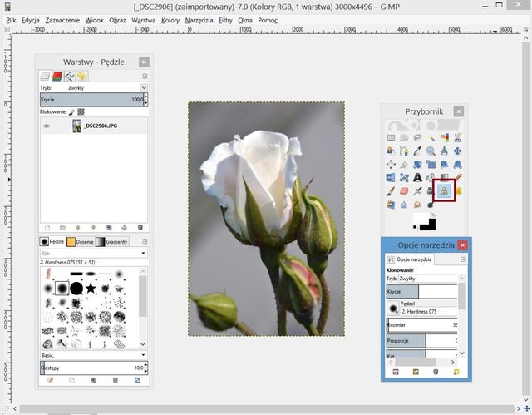Refresh brushes using the reload icon
This screenshot has height=415, width=532.
[139, 380]
